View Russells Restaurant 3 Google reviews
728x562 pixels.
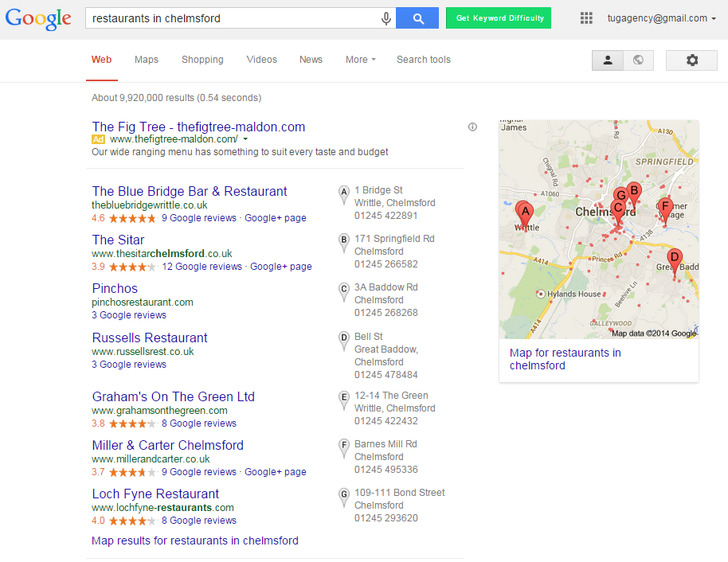click(x=129, y=365)
